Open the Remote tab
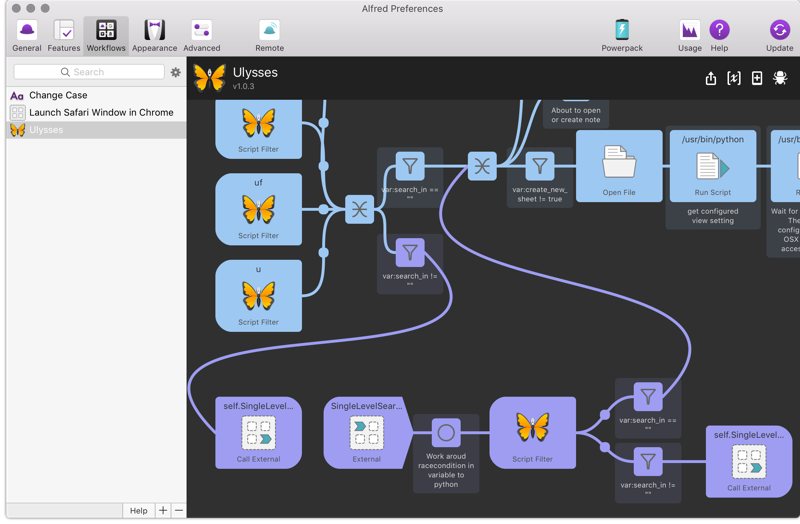800x524 pixels. (x=269, y=36)
